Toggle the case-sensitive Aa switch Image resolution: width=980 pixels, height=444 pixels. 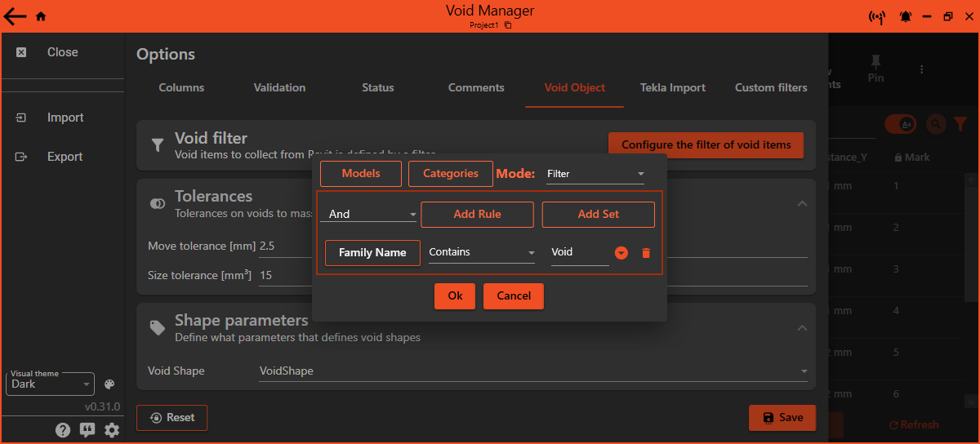coord(901,124)
